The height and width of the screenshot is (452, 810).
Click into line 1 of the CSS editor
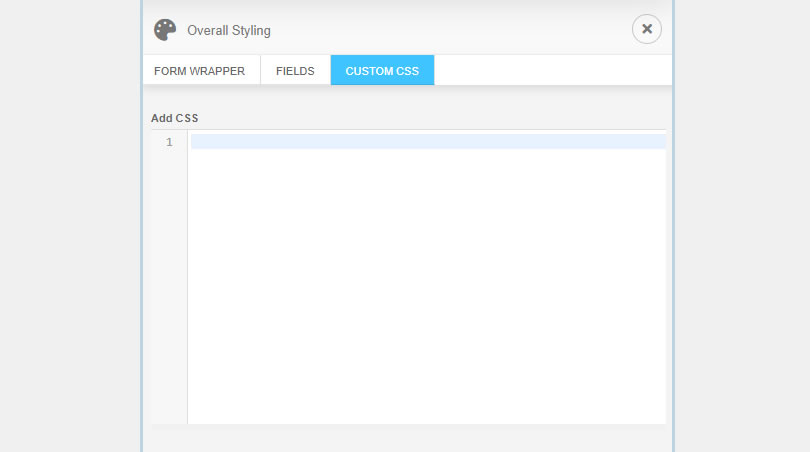pyautogui.click(x=428, y=142)
